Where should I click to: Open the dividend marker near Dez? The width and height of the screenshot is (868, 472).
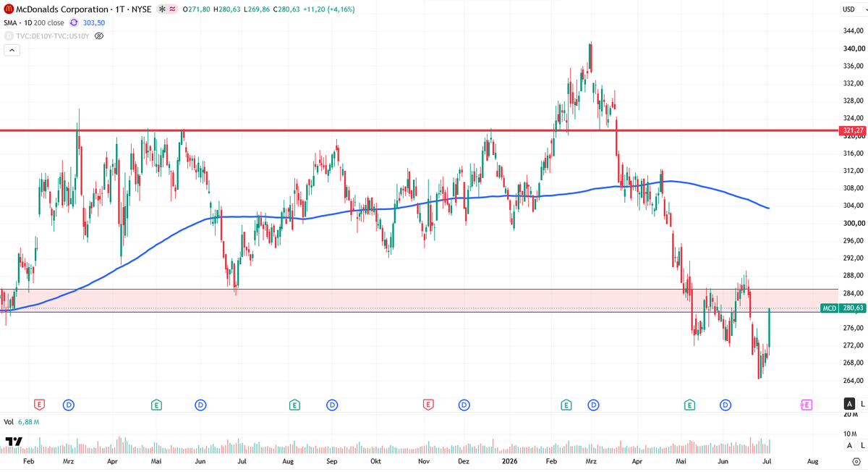coord(463,405)
